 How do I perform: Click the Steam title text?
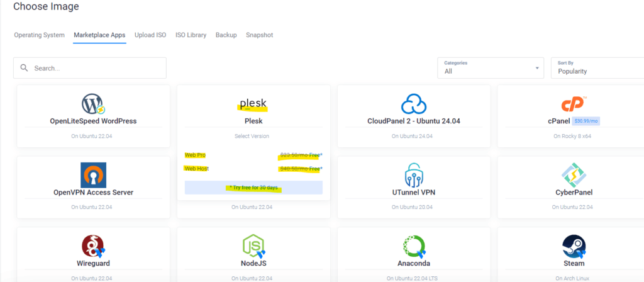click(574, 263)
